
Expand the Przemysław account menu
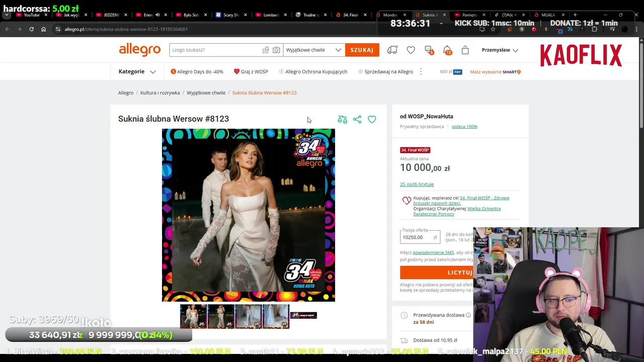click(500, 50)
